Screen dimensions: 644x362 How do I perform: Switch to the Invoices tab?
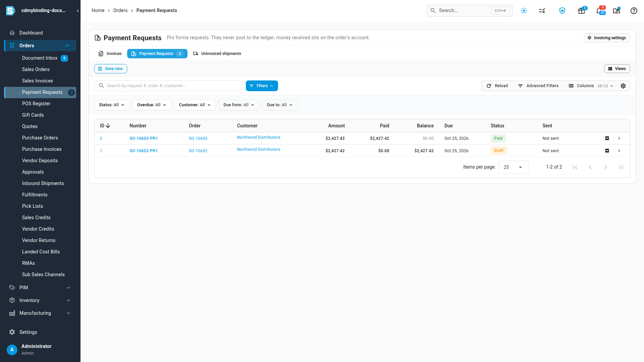coord(110,54)
